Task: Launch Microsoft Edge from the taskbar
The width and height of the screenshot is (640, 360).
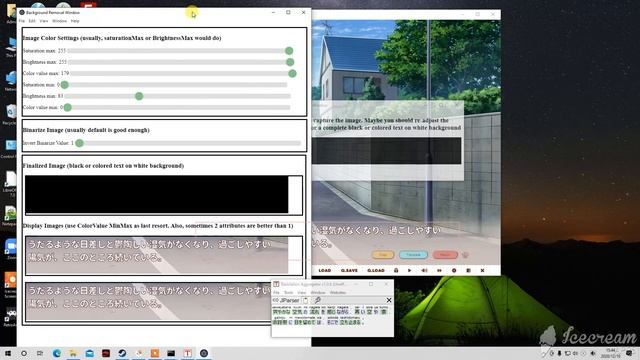Action: click(x=57, y=353)
